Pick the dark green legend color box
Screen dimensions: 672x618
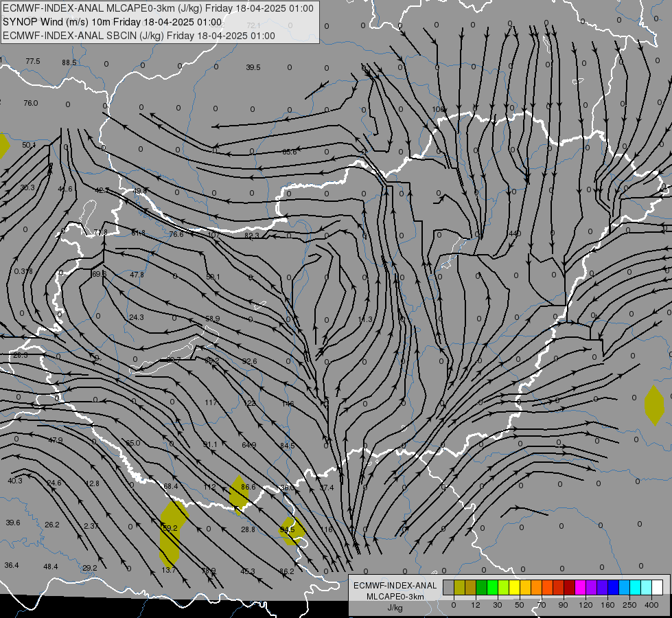click(482, 588)
